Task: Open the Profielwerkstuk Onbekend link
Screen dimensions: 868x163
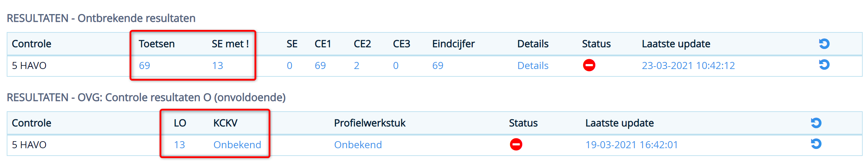Action: [358, 145]
